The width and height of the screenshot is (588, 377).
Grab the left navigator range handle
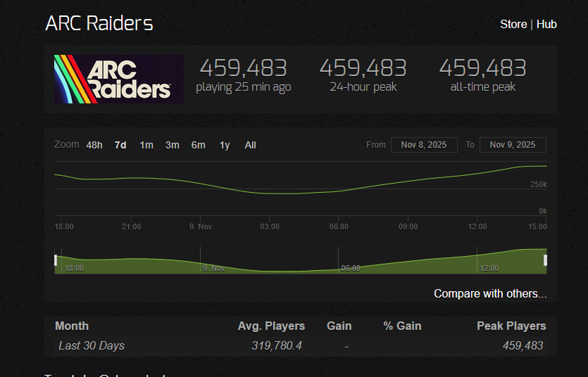(56, 260)
